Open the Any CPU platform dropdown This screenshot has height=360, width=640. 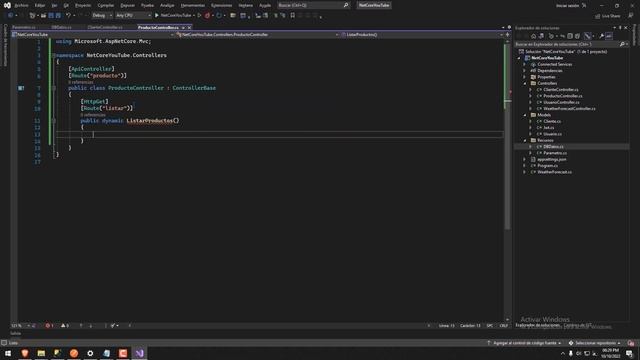133,16
